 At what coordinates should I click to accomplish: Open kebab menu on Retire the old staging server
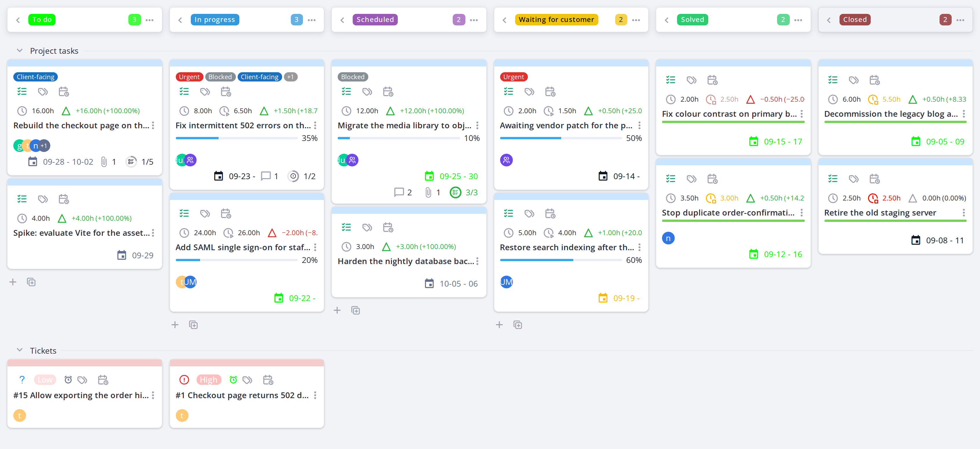point(964,213)
